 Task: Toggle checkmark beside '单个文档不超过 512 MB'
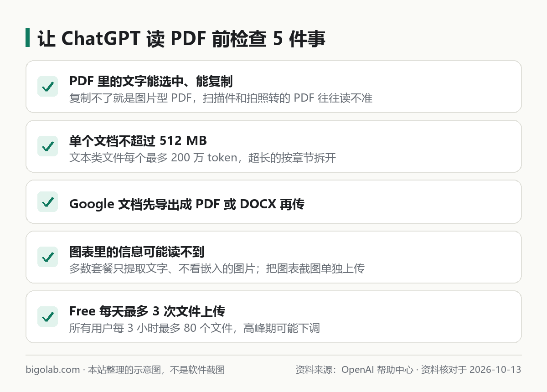(47, 146)
